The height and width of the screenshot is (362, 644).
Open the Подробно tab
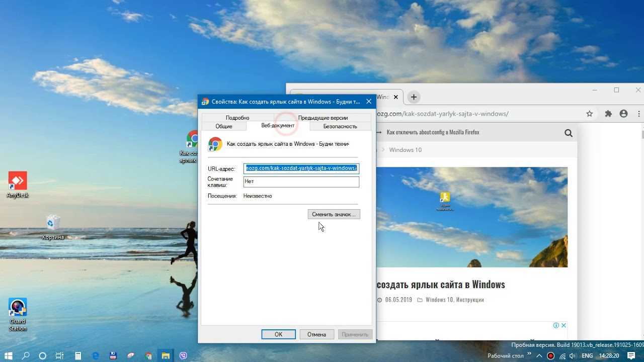coord(237,118)
